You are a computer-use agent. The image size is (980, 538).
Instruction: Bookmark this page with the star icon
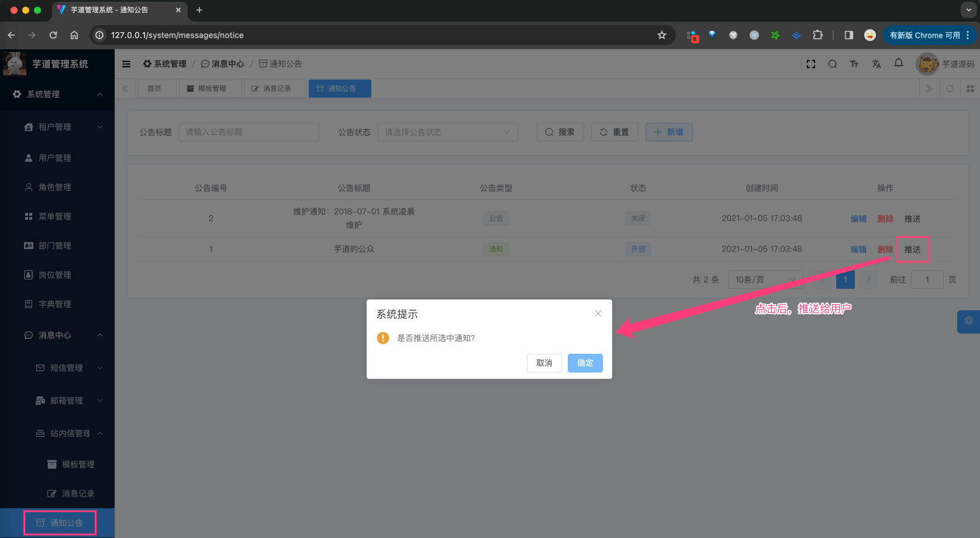coord(661,35)
